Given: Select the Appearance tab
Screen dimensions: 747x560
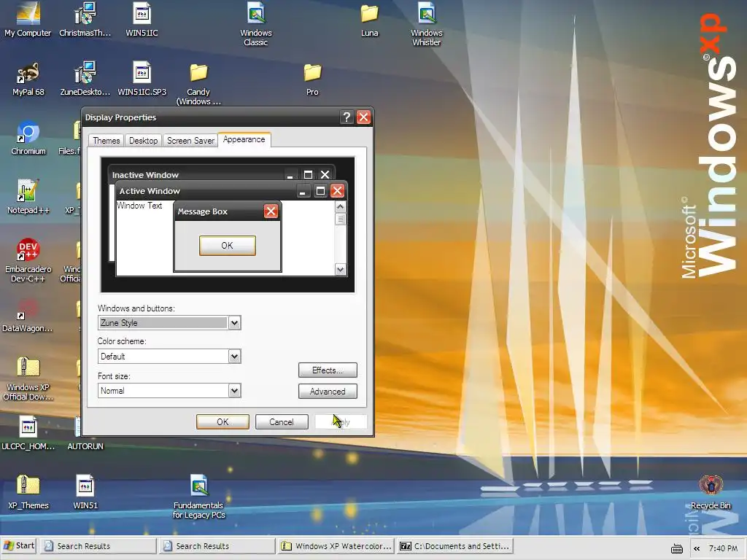Looking at the screenshot, I should point(244,139).
